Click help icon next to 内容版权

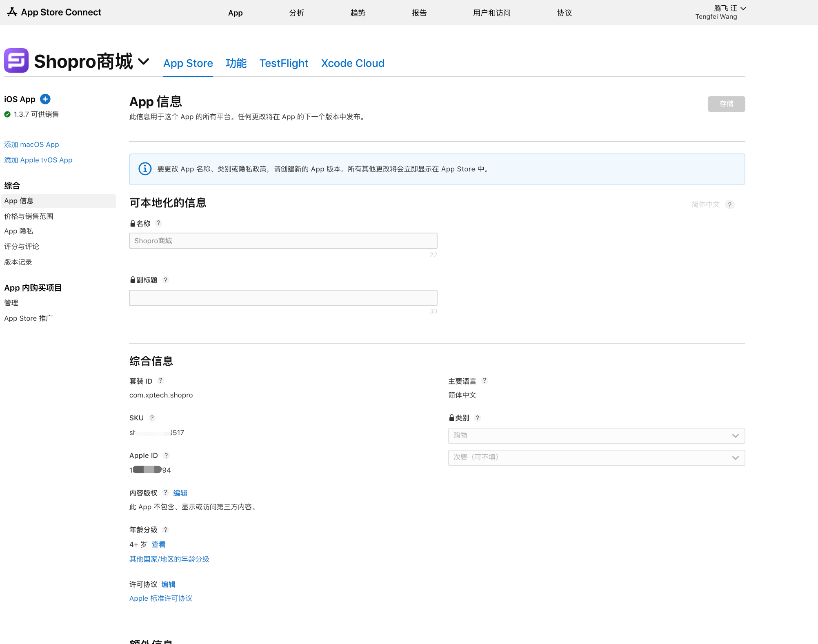pyautogui.click(x=165, y=493)
